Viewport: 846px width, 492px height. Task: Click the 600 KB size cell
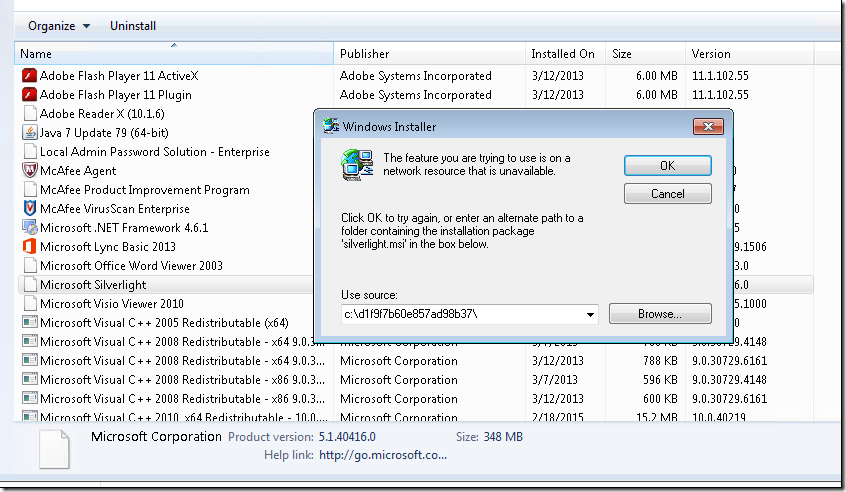pos(659,399)
